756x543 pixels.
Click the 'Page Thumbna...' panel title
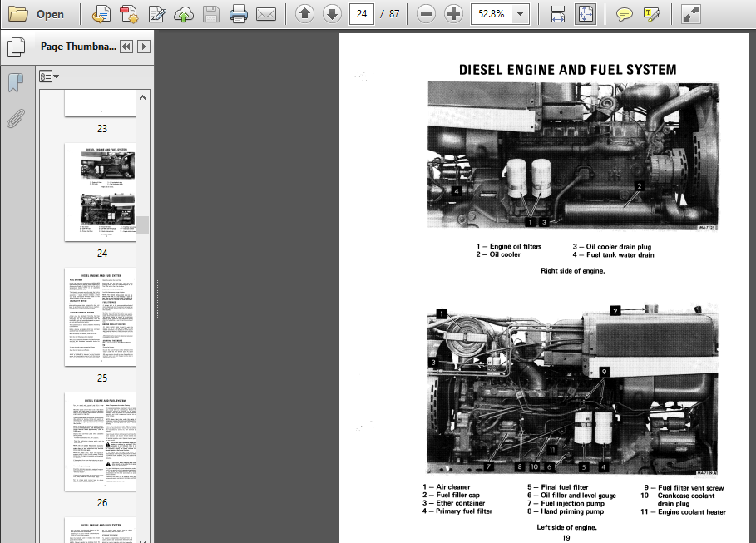coord(78,47)
